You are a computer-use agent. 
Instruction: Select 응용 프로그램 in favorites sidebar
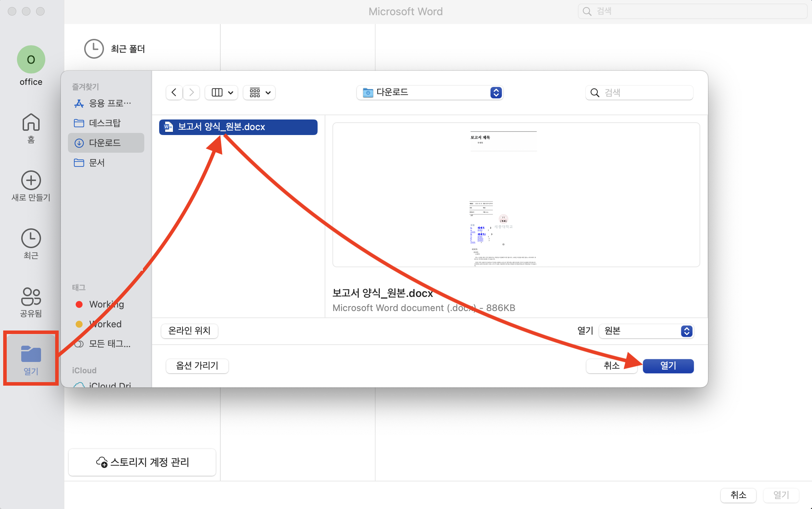tap(106, 103)
